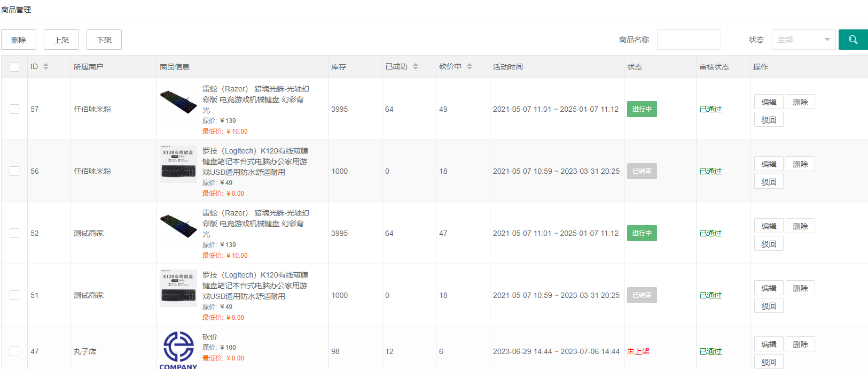The width and height of the screenshot is (868, 369).
Task: Check the checkbox for product ID 57
Action: coord(14,109)
